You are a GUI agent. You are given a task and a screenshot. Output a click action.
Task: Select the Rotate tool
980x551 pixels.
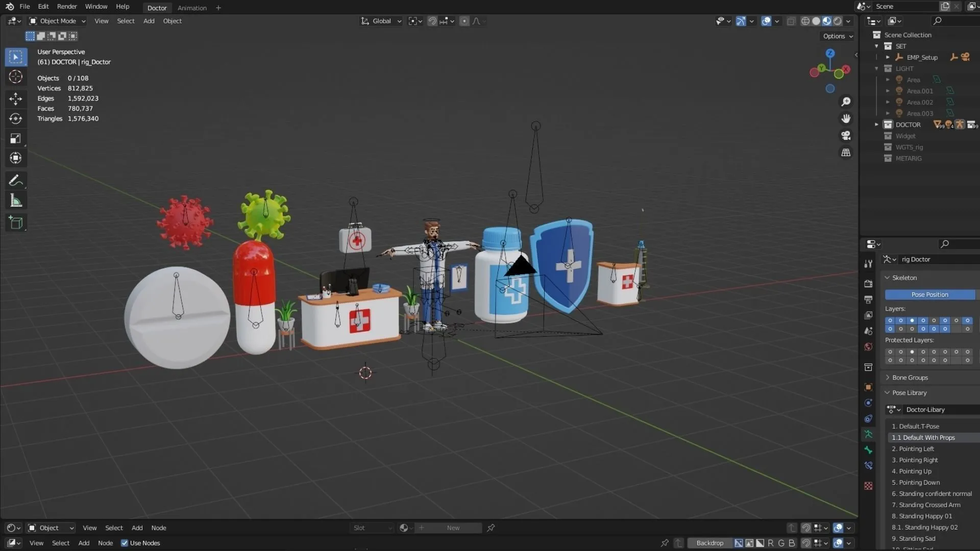point(15,118)
